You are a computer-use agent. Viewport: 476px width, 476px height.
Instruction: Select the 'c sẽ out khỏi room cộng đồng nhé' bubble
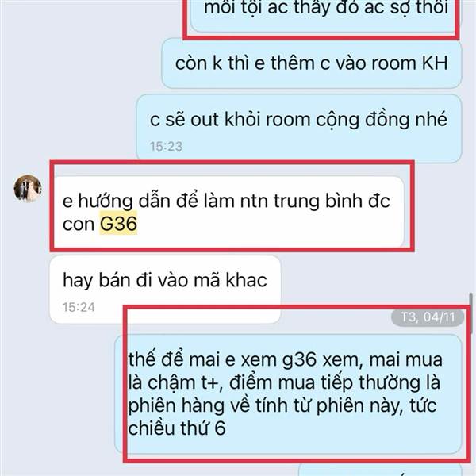(299, 127)
